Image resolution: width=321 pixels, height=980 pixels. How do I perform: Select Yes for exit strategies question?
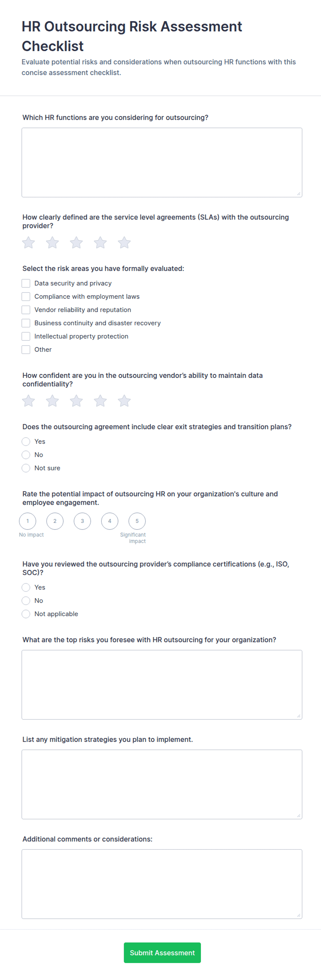tap(26, 441)
